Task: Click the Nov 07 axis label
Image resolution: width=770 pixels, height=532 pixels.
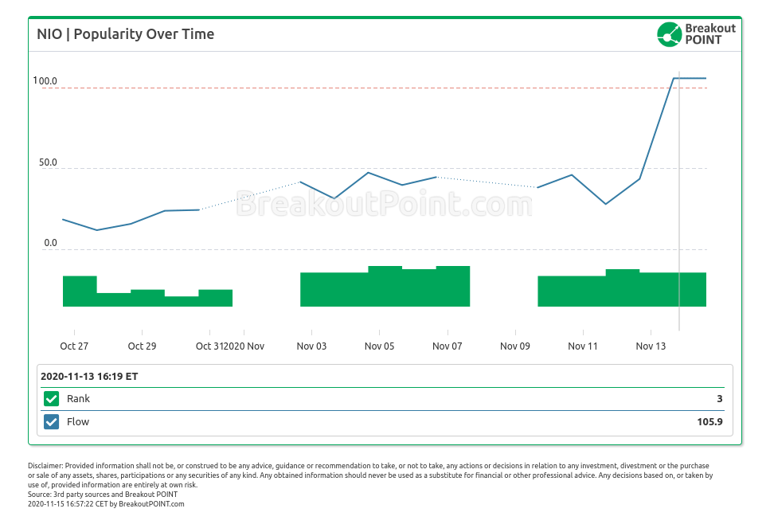Action: pos(447,346)
